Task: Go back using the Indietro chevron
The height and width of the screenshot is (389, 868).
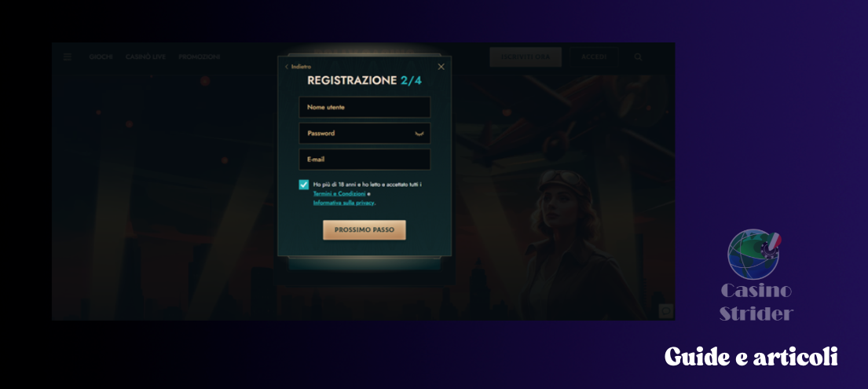Action: pyautogui.click(x=286, y=67)
